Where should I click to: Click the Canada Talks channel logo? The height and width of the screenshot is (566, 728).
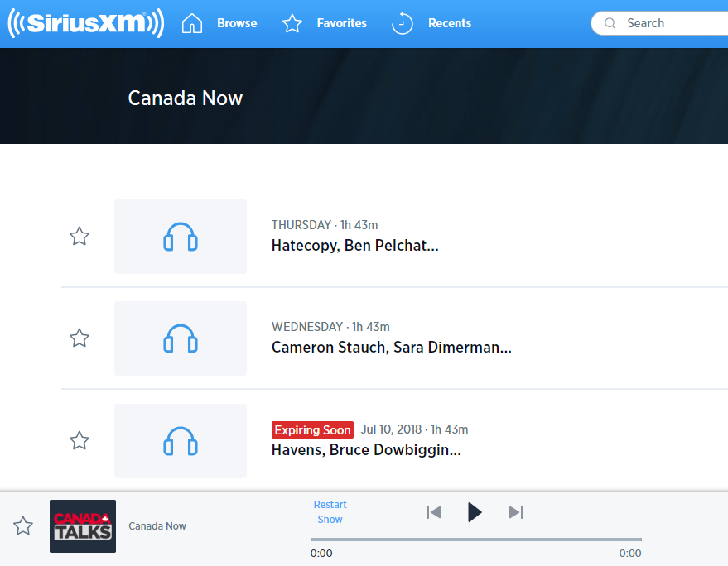tap(83, 526)
